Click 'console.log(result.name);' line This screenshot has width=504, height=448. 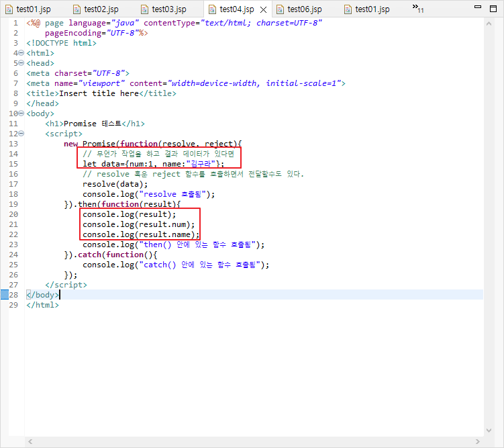point(141,234)
